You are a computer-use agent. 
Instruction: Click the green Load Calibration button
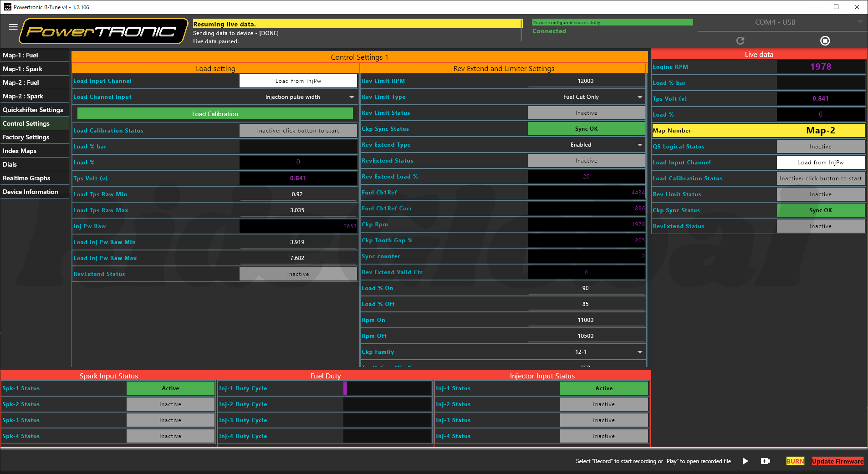(x=215, y=114)
